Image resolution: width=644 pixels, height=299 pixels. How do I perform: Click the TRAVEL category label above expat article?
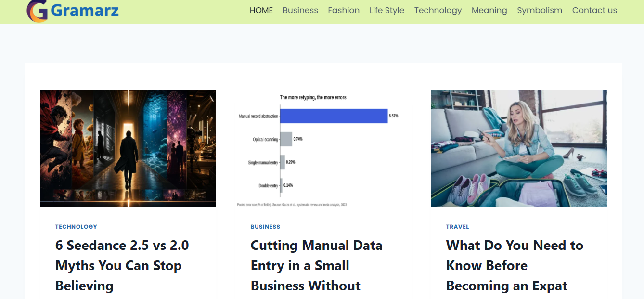click(x=457, y=227)
